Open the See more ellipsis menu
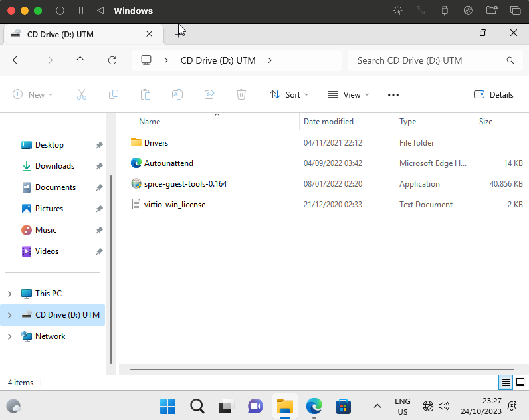The height and width of the screenshot is (420, 529). click(x=393, y=95)
